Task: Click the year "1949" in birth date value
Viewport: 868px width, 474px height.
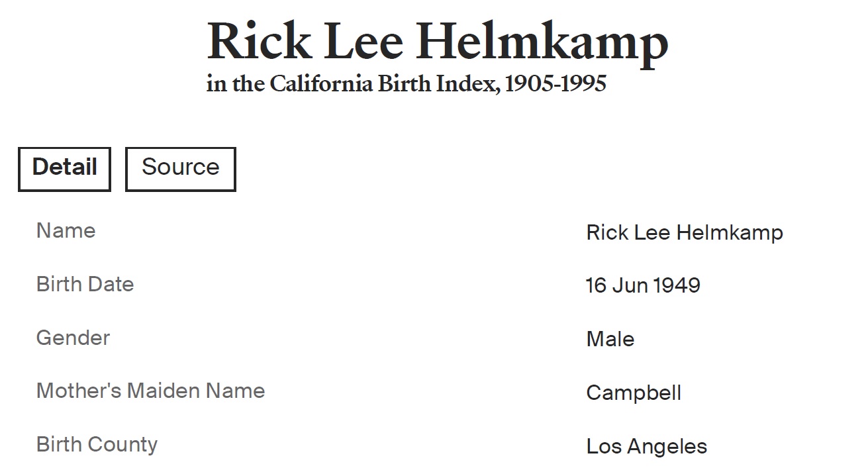Action: pos(677,286)
